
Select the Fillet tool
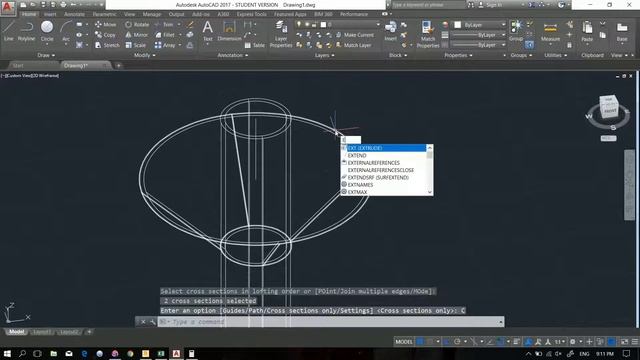point(165,35)
